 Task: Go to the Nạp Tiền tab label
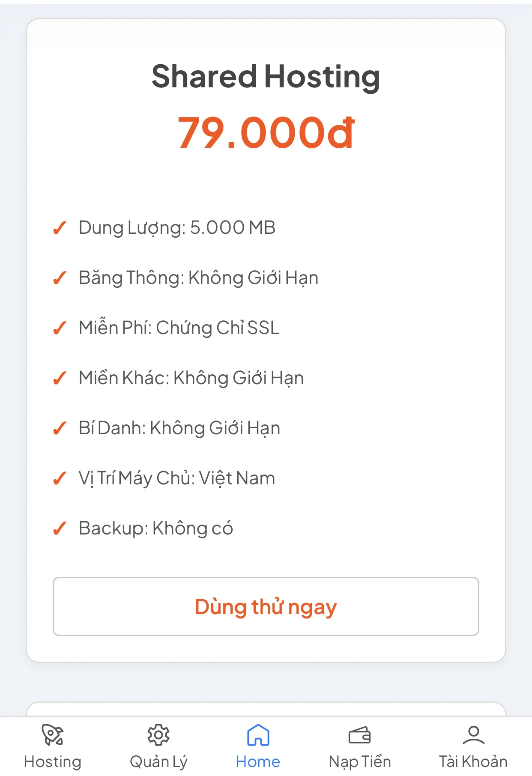click(359, 761)
